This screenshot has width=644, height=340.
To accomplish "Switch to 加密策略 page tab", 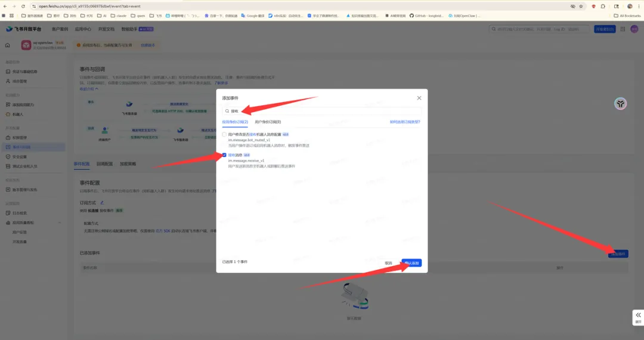I will [x=128, y=164].
